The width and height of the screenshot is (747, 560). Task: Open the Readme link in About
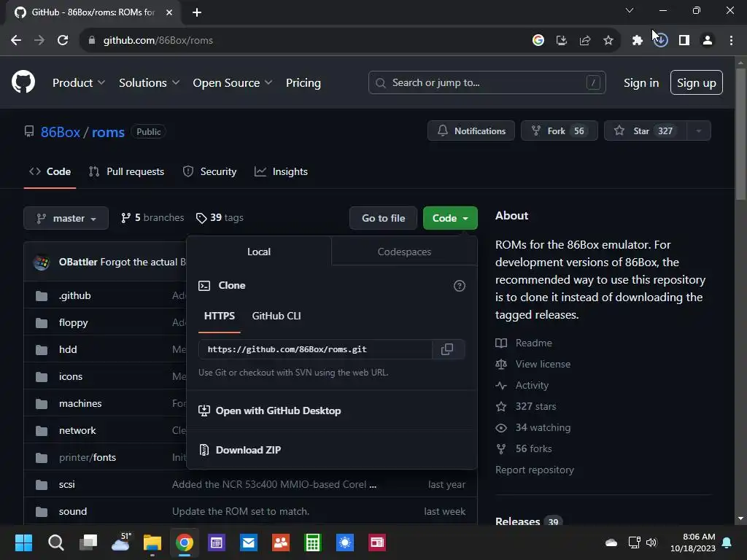[524, 343]
